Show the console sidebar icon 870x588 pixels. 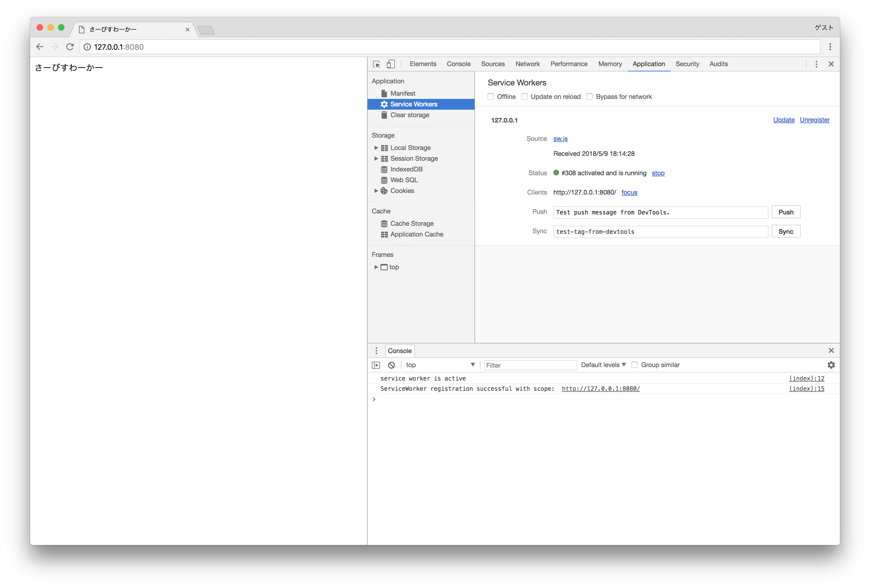(376, 365)
